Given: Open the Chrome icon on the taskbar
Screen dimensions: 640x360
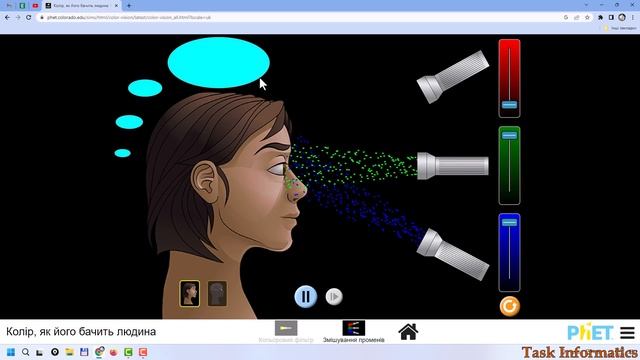Looking at the screenshot, I should coord(99,352).
